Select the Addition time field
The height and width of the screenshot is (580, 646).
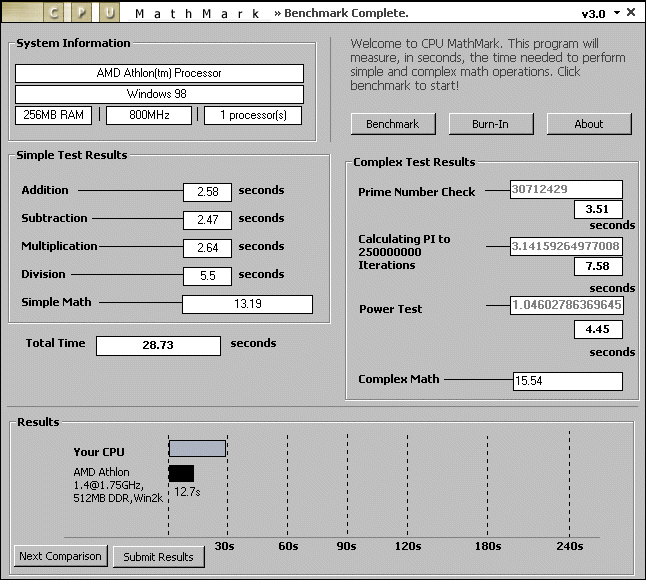(207, 192)
